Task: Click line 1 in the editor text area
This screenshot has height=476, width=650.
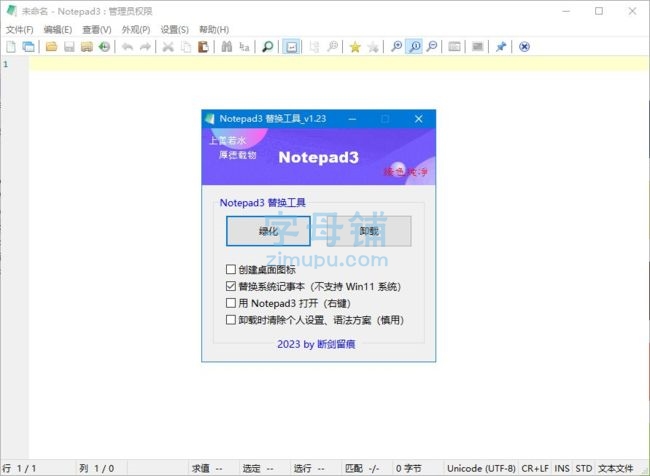Action: [339, 64]
